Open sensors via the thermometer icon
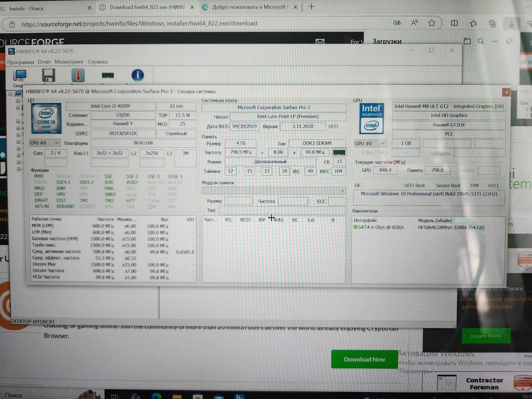Viewport: 532px width, 399px height. (x=78, y=75)
